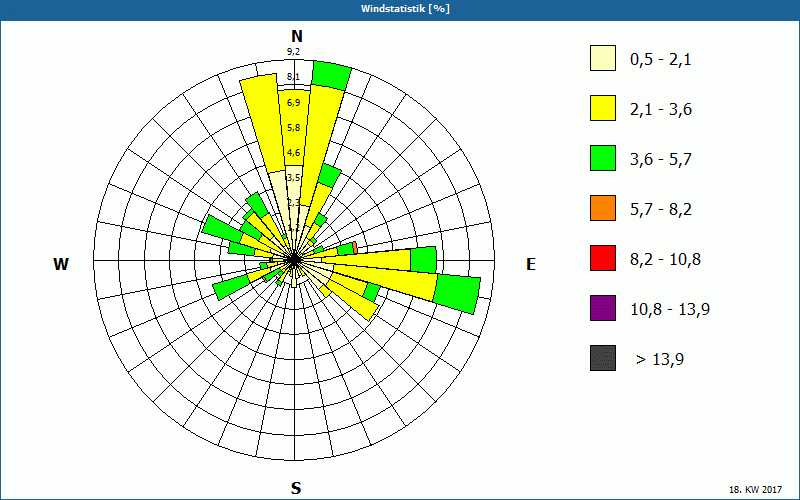Click the legend label '8,2 - 10,8'
Image resolution: width=800 pixels, height=500 pixels.
click(665, 260)
